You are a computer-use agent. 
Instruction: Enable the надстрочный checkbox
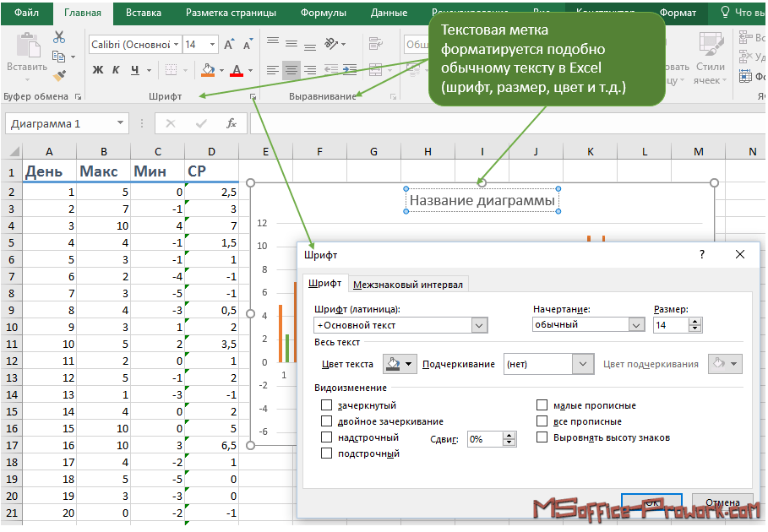(x=326, y=437)
